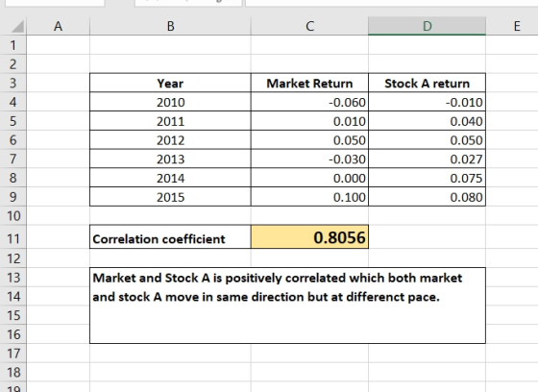Screen dimensions: 538x392
Task: Select row 9 header
Action: point(13,197)
